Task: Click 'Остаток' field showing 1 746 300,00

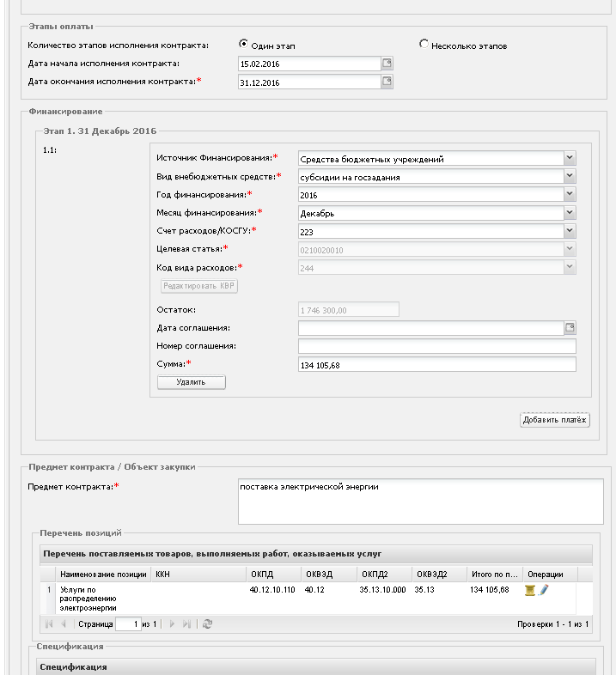Action: click(x=349, y=309)
